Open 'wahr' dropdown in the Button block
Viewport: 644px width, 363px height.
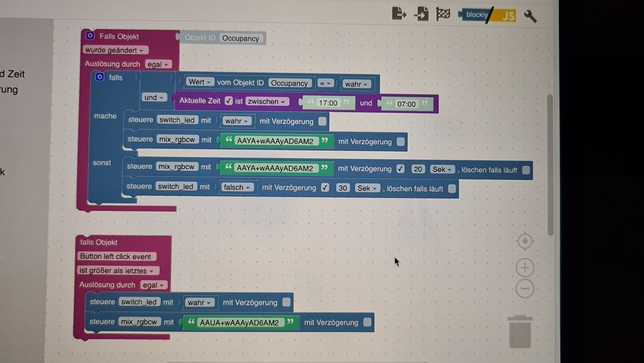click(199, 302)
